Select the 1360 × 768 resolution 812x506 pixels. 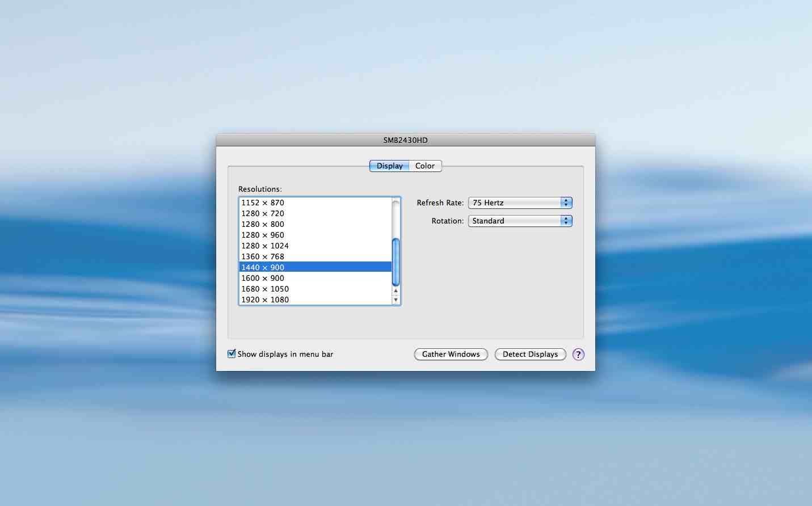(x=263, y=257)
